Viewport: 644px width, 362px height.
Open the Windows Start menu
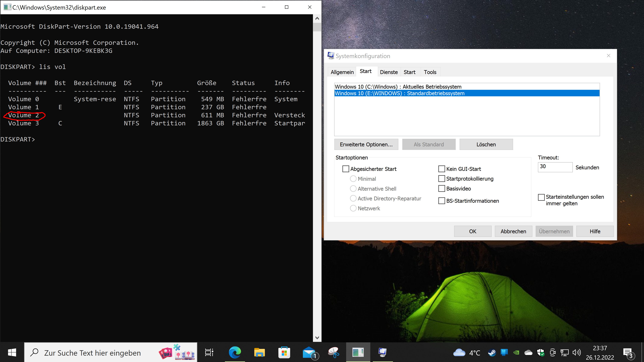click(x=12, y=352)
